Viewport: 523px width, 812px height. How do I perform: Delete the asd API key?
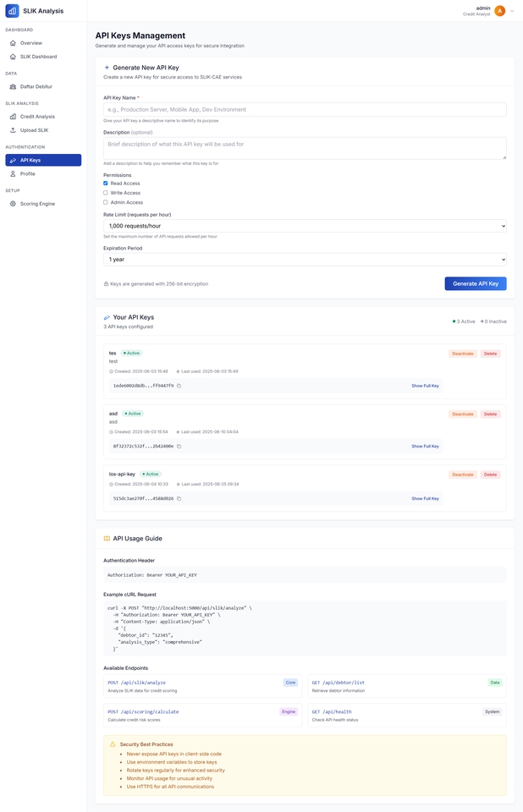(490, 414)
